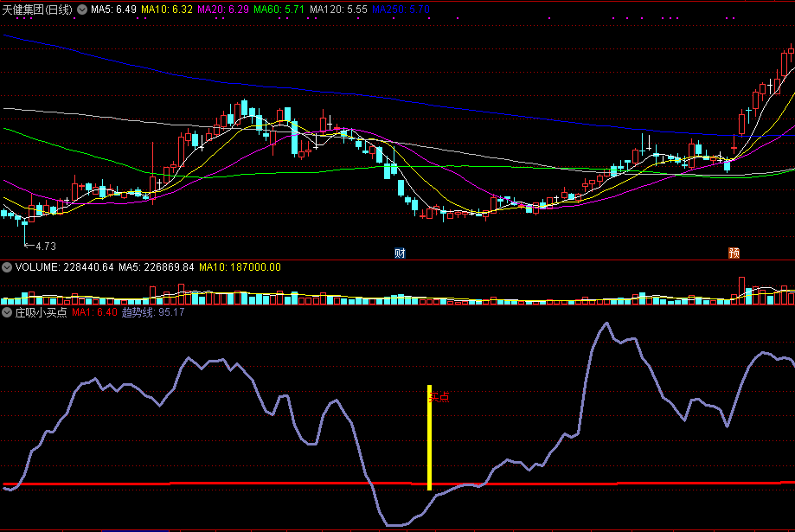
Task: Click the VOLUME: 228440.64 readout
Action: pyautogui.click(x=64, y=267)
